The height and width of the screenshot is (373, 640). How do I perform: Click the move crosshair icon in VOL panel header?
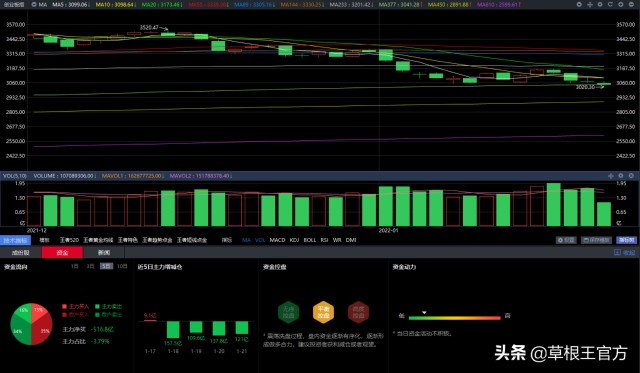pyautogui.click(x=611, y=176)
